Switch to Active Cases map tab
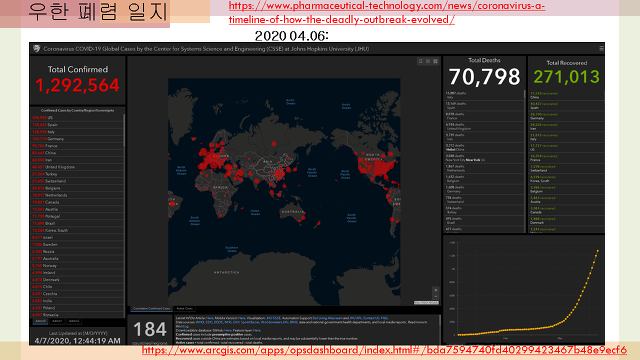The width and height of the screenshot is (640, 360). click(184, 309)
